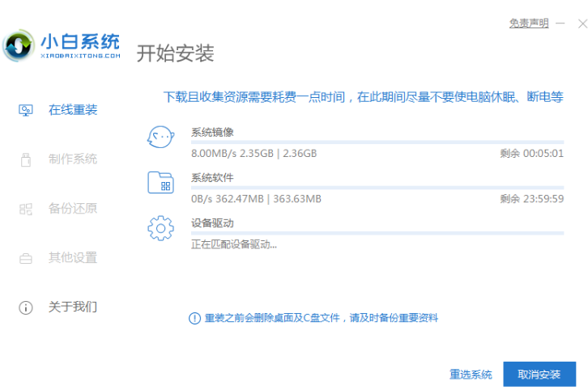Image resolution: width=588 pixels, height=390 pixels.
Task: Open 其他设置 from the sidebar
Action: click(72, 258)
